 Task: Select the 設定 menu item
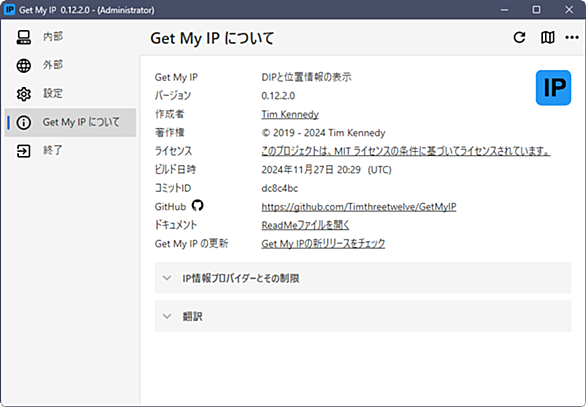70,94
